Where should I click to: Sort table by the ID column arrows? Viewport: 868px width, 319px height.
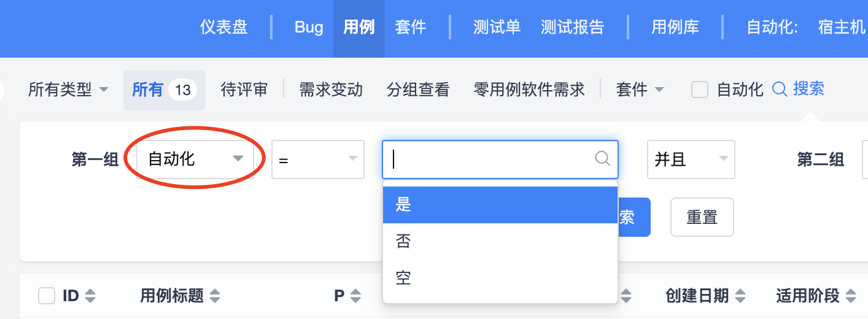90,296
